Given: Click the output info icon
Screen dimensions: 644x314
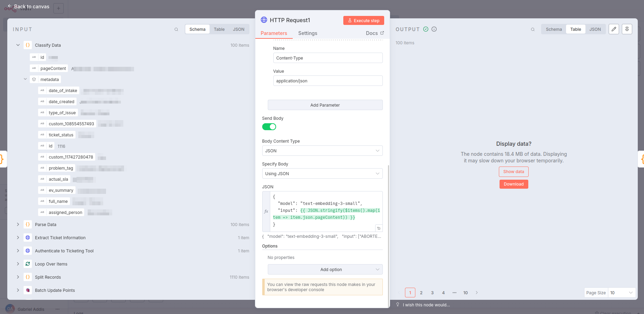Looking at the screenshot, I should coord(434,29).
